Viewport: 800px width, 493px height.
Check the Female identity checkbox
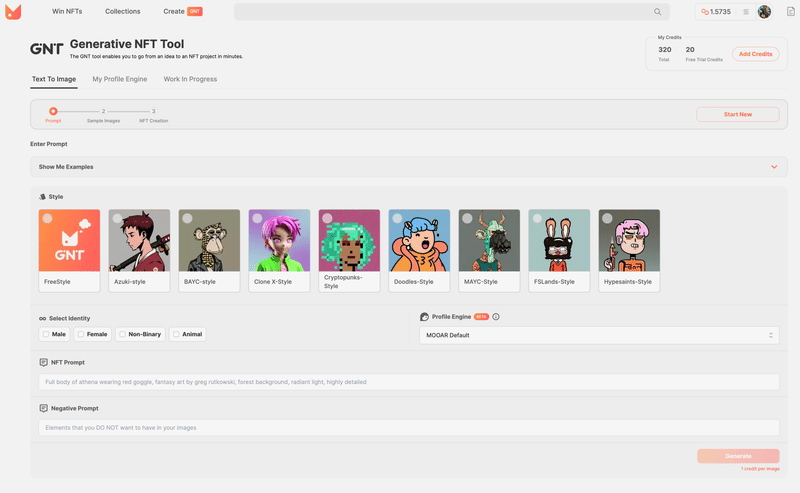click(x=81, y=334)
